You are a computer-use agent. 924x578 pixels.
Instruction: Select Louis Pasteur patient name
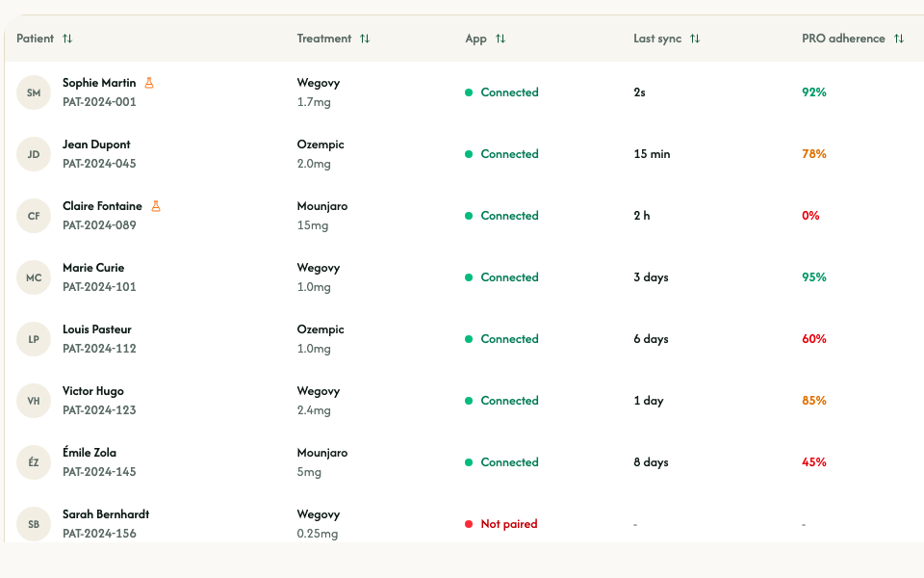tap(96, 329)
